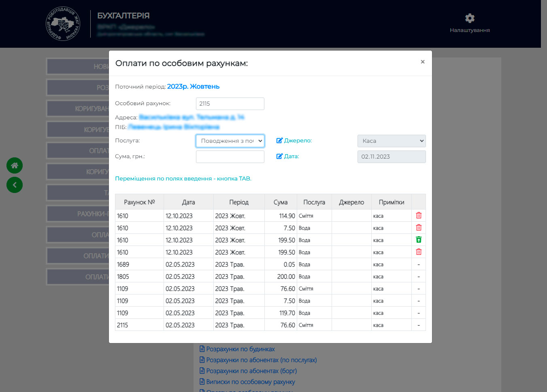Click the Сума column header
Viewport: 547px width, 392px height.
click(280, 202)
